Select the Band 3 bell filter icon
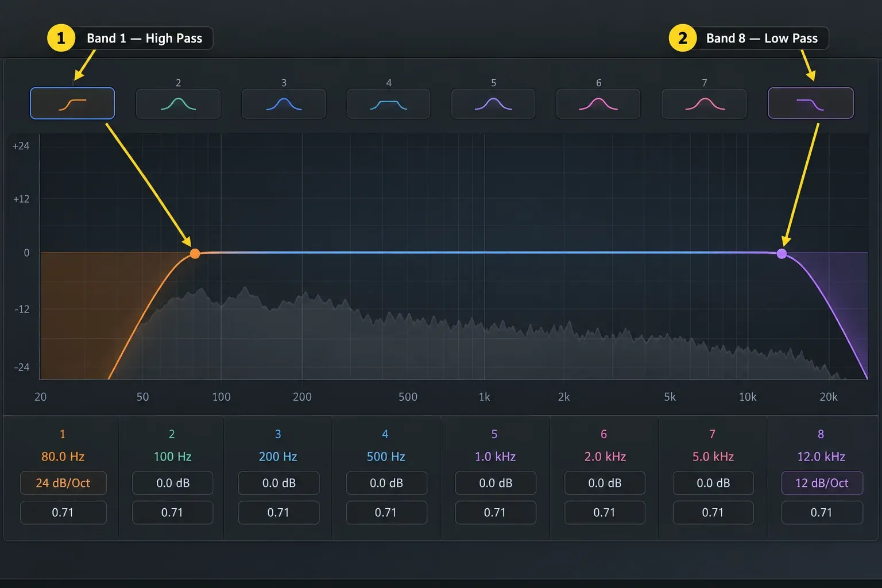 (x=284, y=104)
